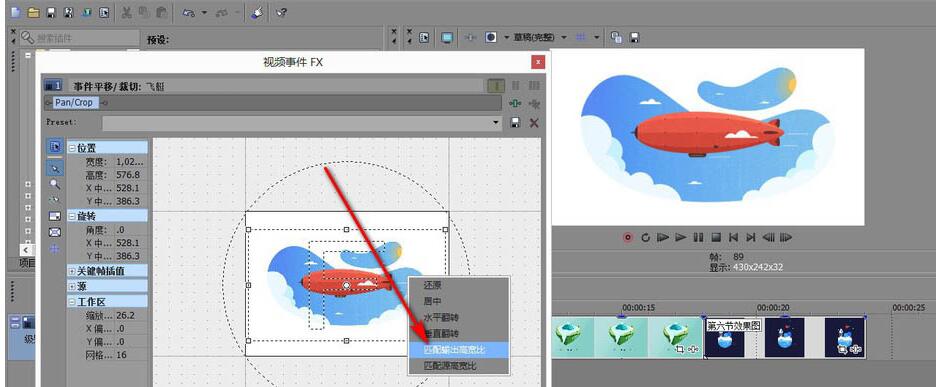The height and width of the screenshot is (387, 936).
Task: Select the zoom magnifier tool in Pan/Crop
Action: pos(54,185)
